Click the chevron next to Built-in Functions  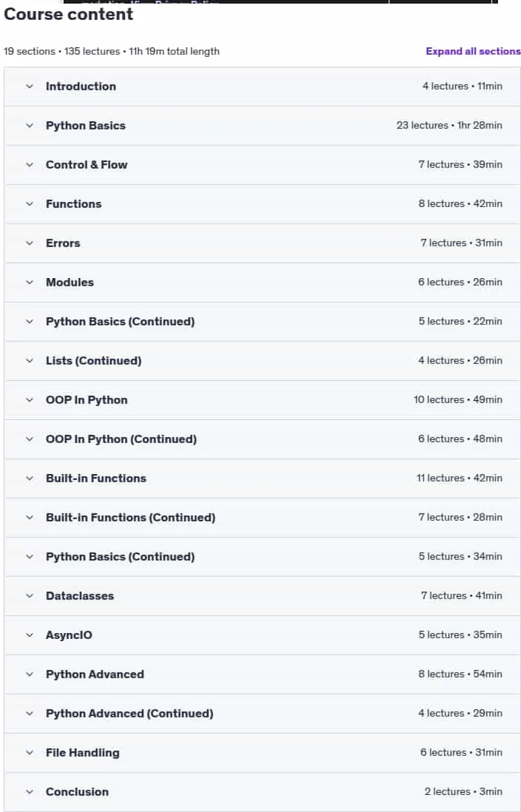(30, 478)
